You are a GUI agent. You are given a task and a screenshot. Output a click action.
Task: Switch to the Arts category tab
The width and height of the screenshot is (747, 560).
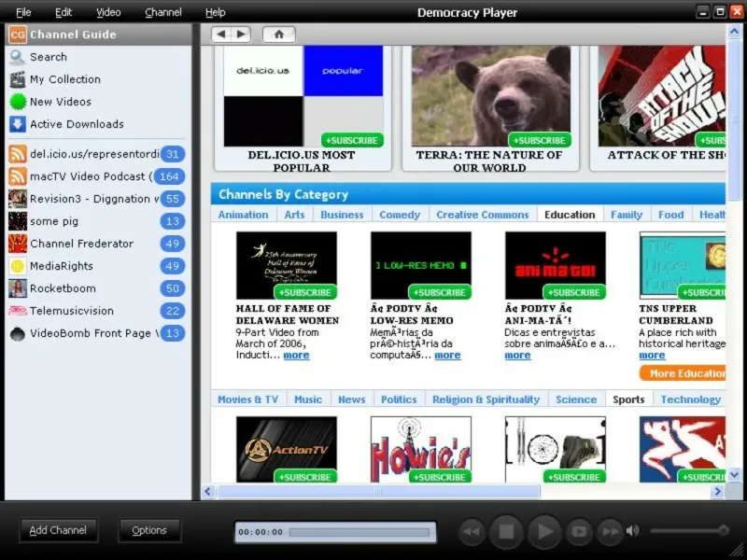[x=294, y=215]
